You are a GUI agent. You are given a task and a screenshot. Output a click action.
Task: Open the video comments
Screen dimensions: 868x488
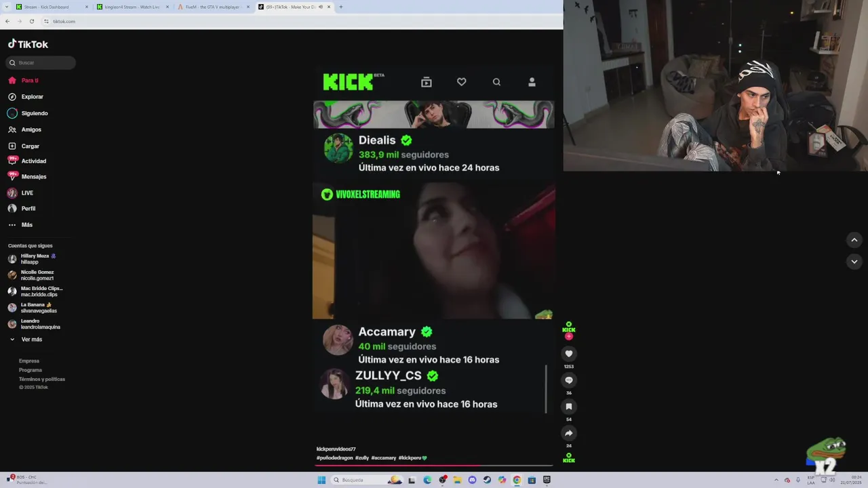point(569,380)
